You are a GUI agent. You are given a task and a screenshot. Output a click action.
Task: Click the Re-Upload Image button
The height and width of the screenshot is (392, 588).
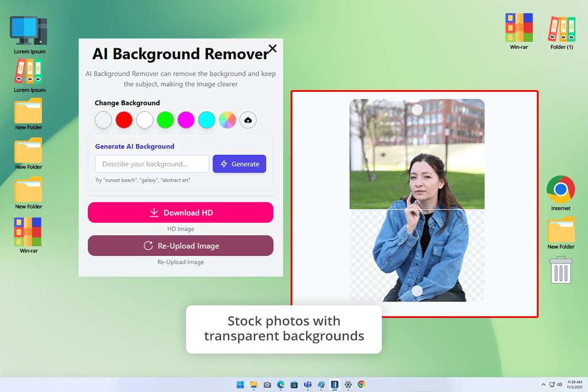(x=180, y=246)
